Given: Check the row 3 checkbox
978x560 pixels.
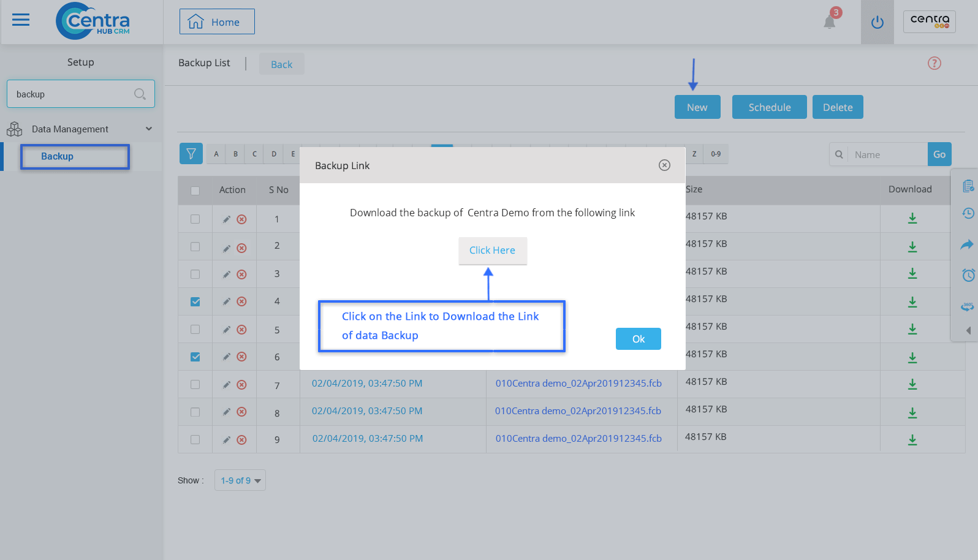Looking at the screenshot, I should tap(195, 274).
